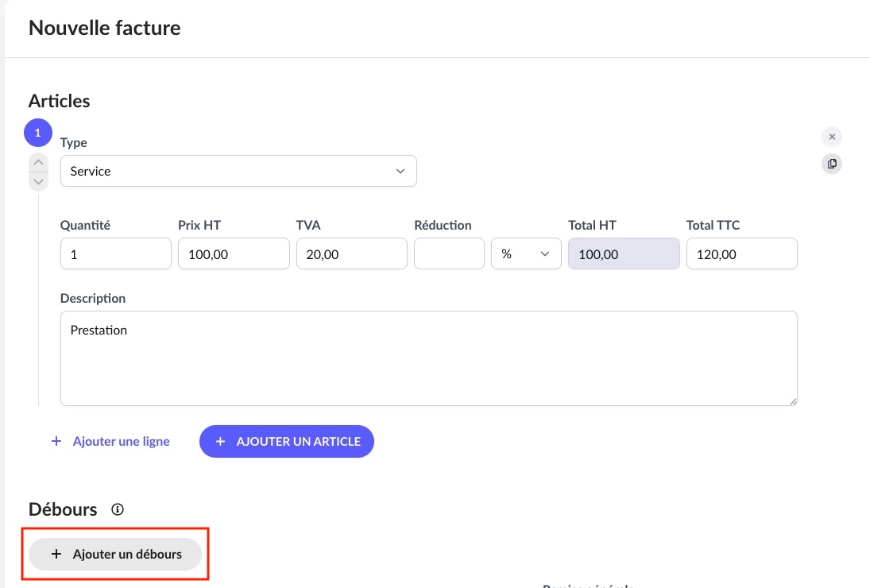Grab the Description textarea resize handle
This screenshot has width=870, height=588.
point(793,401)
